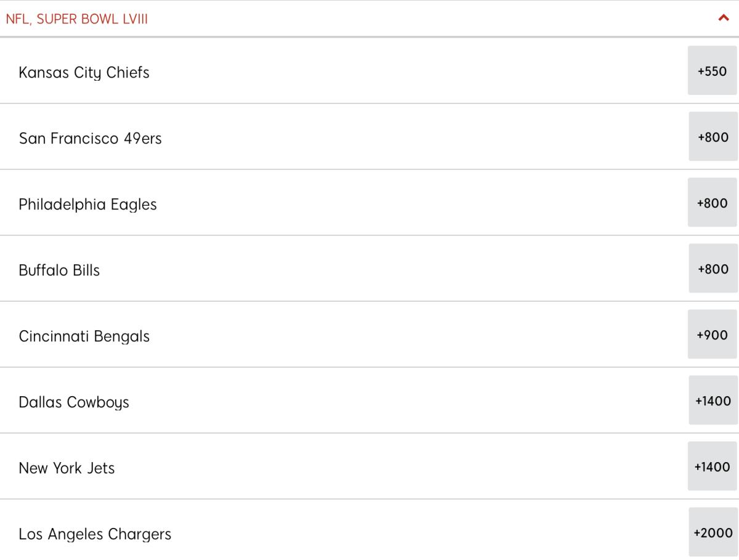
Task: Add Dallas Cowboys +1400 to betslip
Action: point(713,400)
